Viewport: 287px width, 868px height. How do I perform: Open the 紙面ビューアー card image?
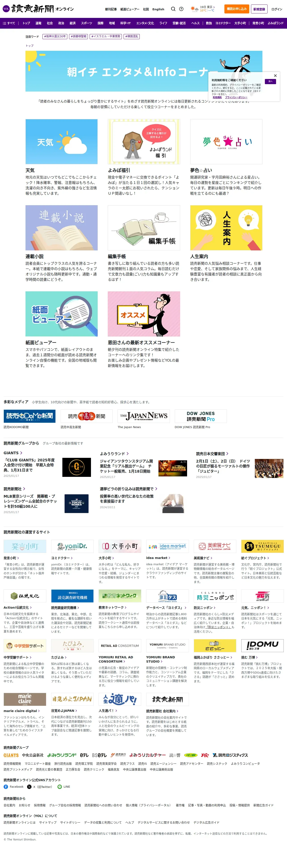pyautogui.click(x=61, y=314)
